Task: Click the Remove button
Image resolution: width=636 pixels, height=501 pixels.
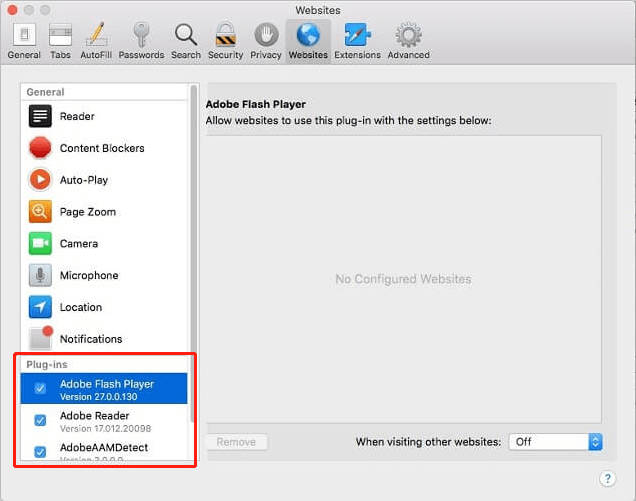Action: (236, 442)
